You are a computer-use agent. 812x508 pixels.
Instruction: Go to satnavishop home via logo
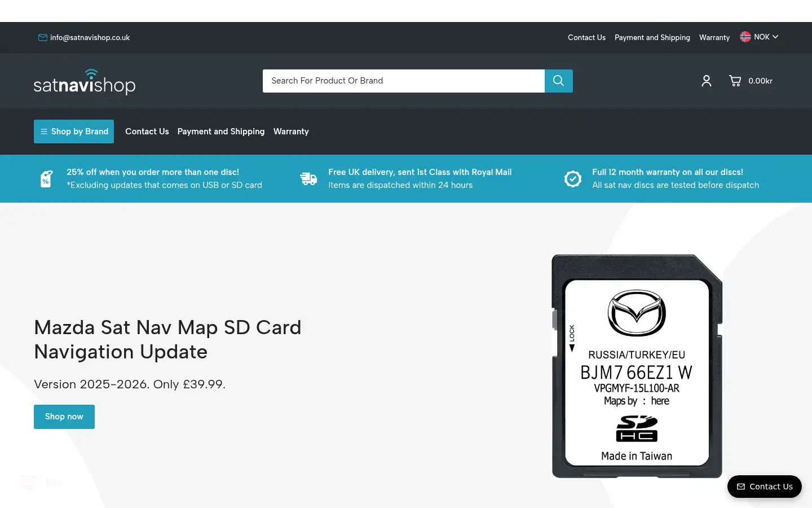85,82
